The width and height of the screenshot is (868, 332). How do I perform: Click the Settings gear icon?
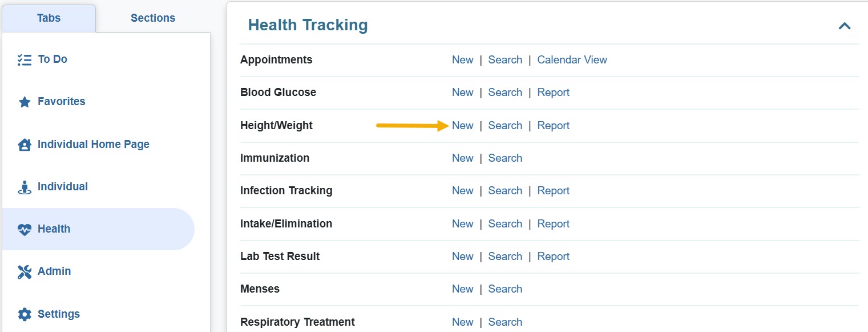point(24,314)
